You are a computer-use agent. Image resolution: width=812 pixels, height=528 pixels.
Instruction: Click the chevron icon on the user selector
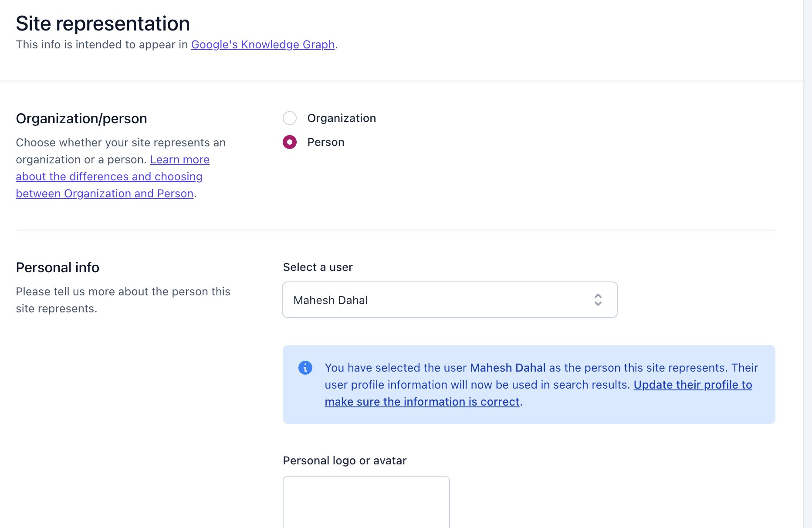[599, 300]
